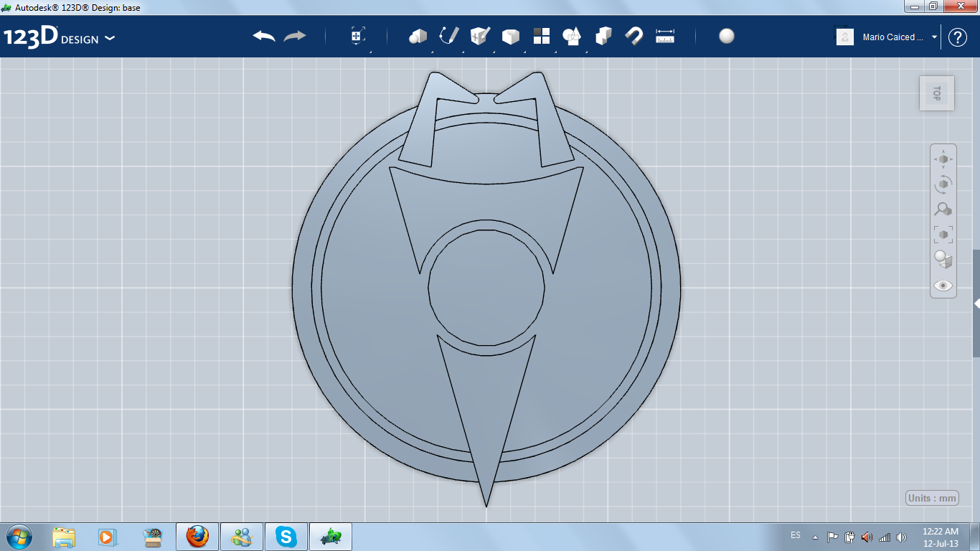Click the Units: mm button

tap(933, 498)
